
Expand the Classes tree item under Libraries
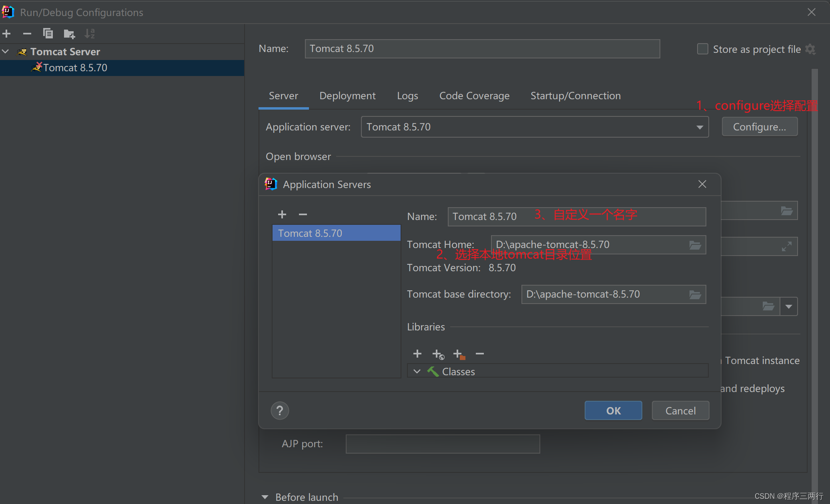pos(417,371)
